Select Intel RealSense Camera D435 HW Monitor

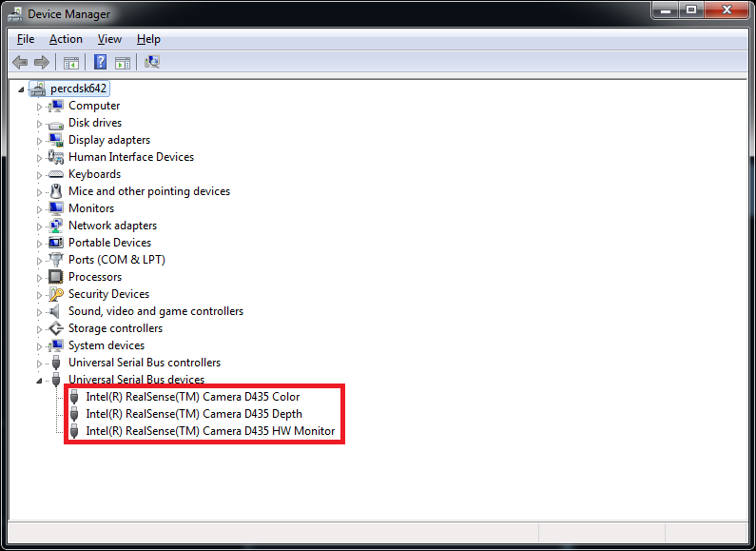(210, 431)
